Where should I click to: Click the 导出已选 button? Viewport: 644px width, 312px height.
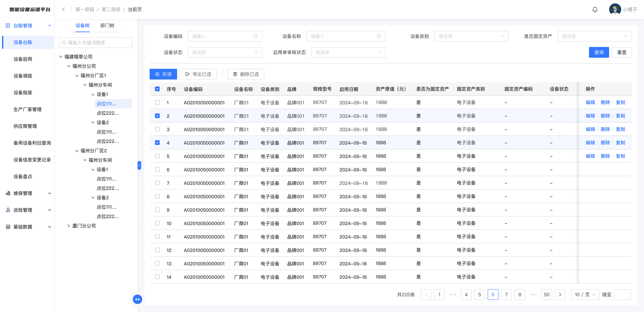198,74
